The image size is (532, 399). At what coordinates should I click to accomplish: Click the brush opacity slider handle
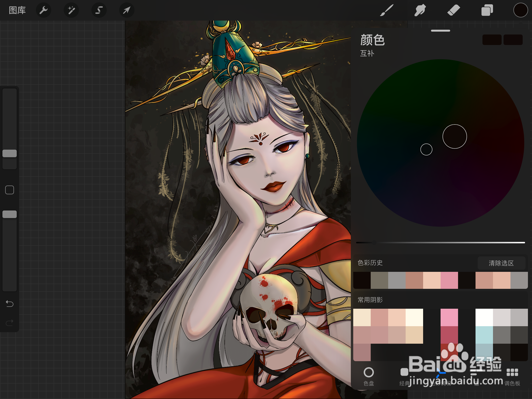coord(10,214)
